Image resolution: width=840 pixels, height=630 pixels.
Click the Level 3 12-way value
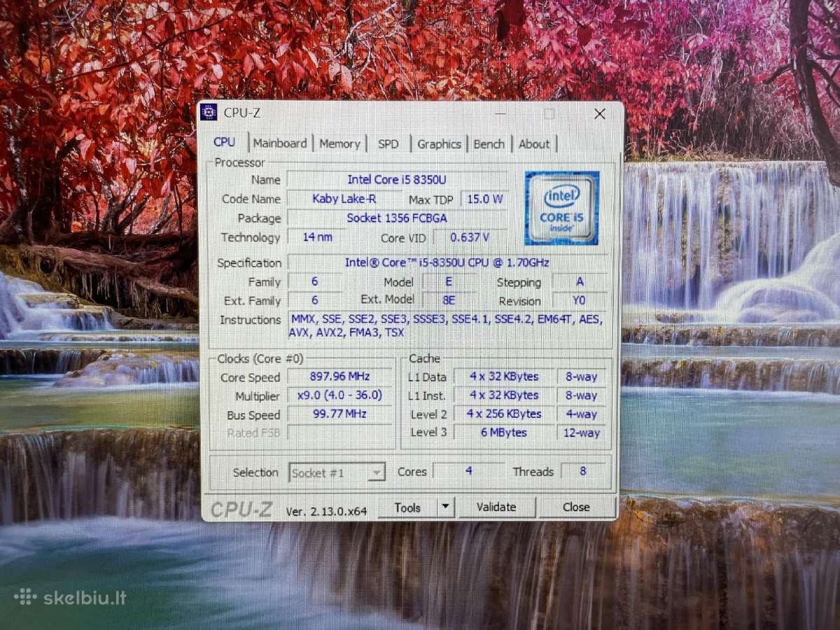582,433
